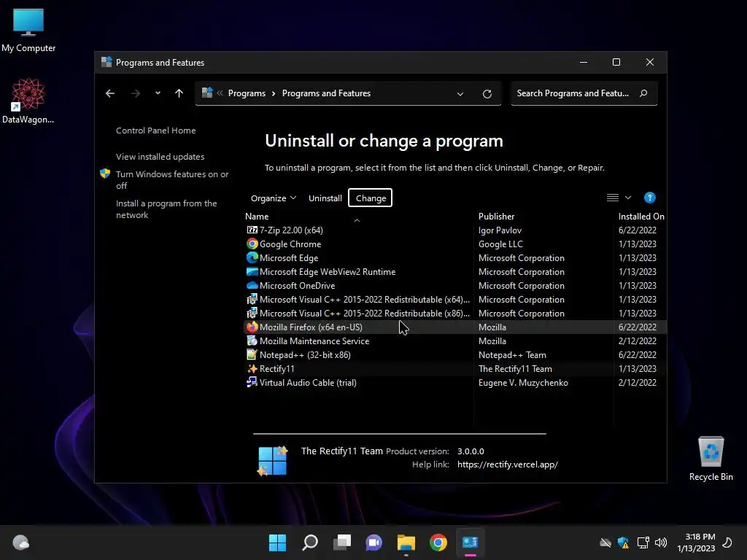
Task: Click the volume speaker tray icon
Action: click(x=661, y=542)
